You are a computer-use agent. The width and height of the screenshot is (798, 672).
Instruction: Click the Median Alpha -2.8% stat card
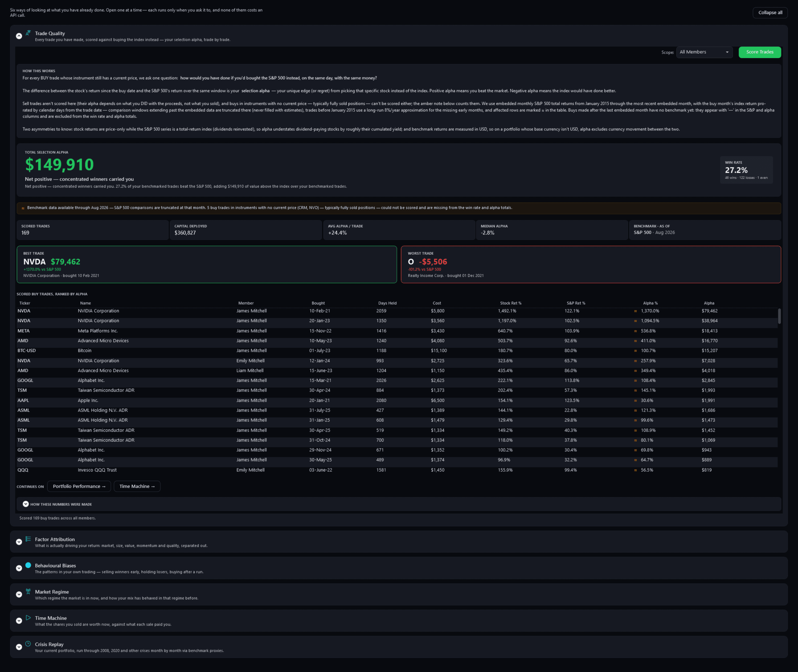tap(551, 230)
